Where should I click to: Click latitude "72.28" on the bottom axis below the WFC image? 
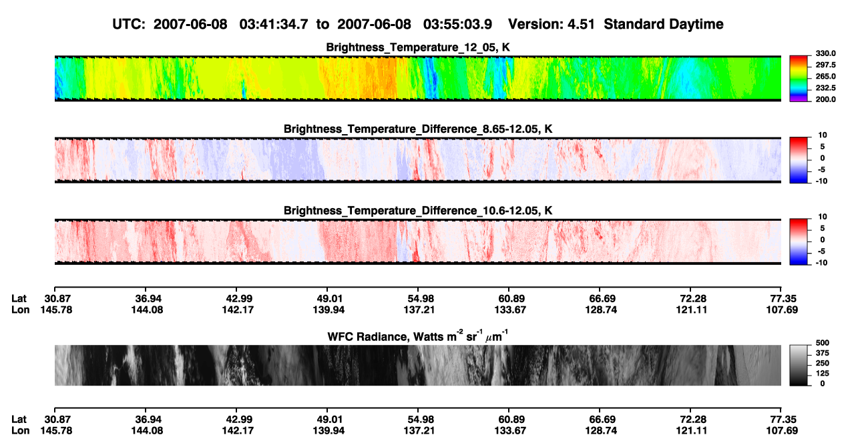coord(692,419)
